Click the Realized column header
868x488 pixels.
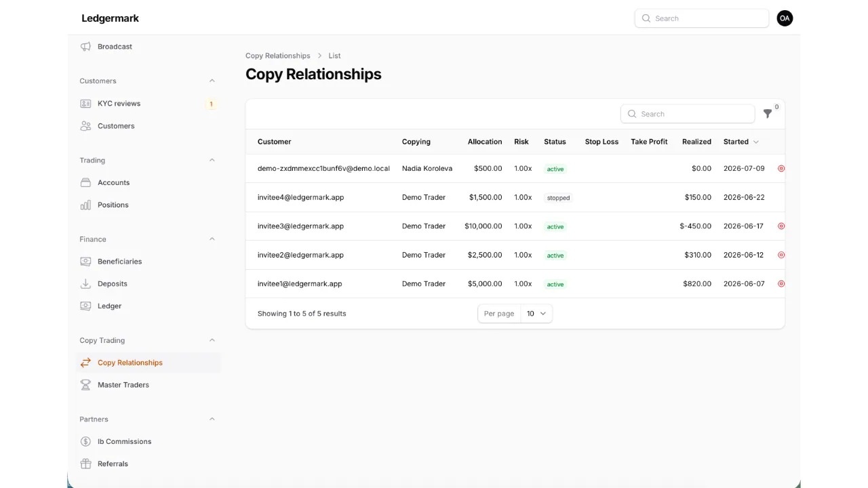pyautogui.click(x=696, y=142)
